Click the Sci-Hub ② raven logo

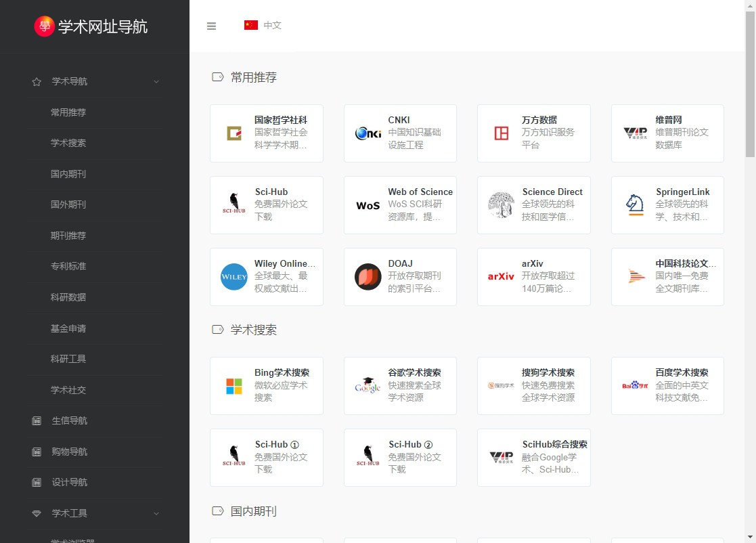point(368,456)
